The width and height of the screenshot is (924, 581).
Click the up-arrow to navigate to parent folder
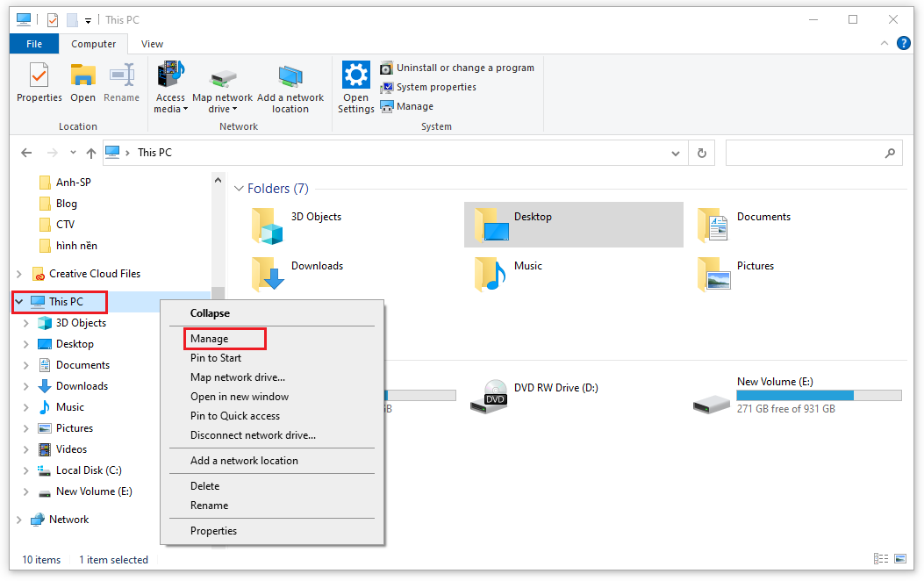[92, 152]
